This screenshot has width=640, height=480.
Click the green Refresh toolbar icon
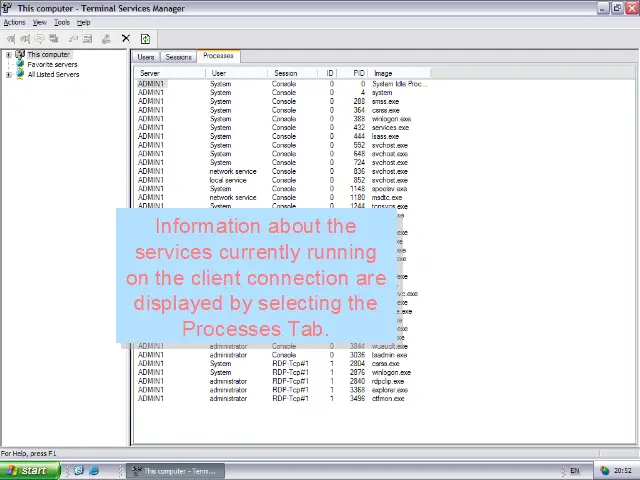[x=145, y=39]
